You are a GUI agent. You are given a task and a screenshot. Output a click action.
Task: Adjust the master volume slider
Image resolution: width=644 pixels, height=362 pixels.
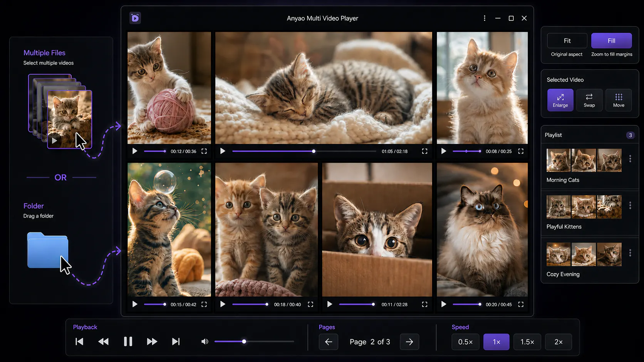tap(254, 342)
